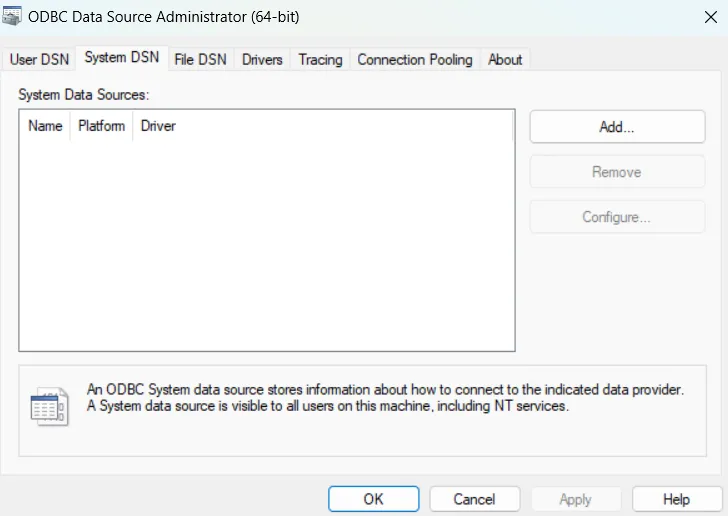Select the System DSN tab
The width and height of the screenshot is (728, 516).
[x=122, y=58]
